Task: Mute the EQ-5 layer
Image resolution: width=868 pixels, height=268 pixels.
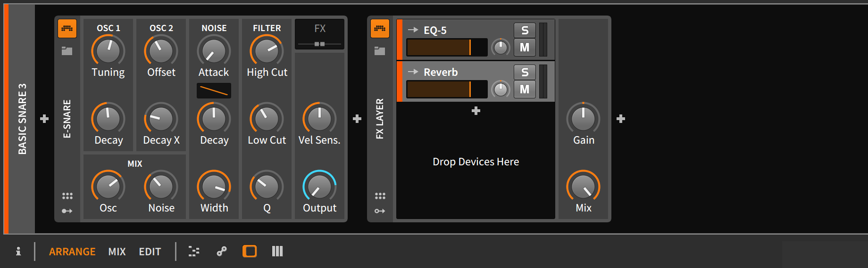Action: tap(525, 48)
